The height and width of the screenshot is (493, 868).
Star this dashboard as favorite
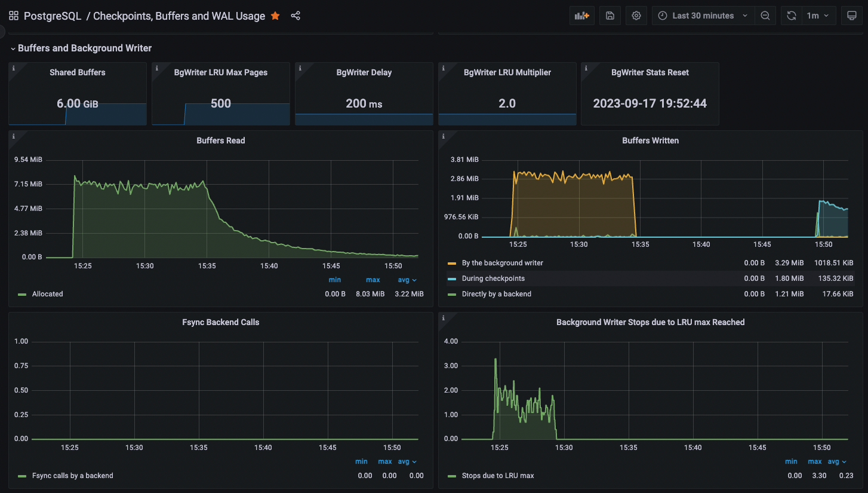click(x=275, y=16)
